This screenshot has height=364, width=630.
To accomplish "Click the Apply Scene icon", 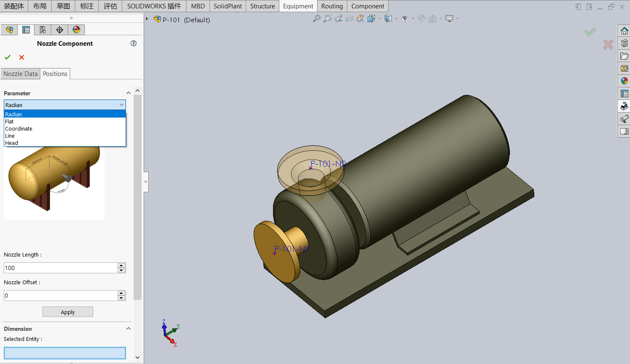I will 433,18.
